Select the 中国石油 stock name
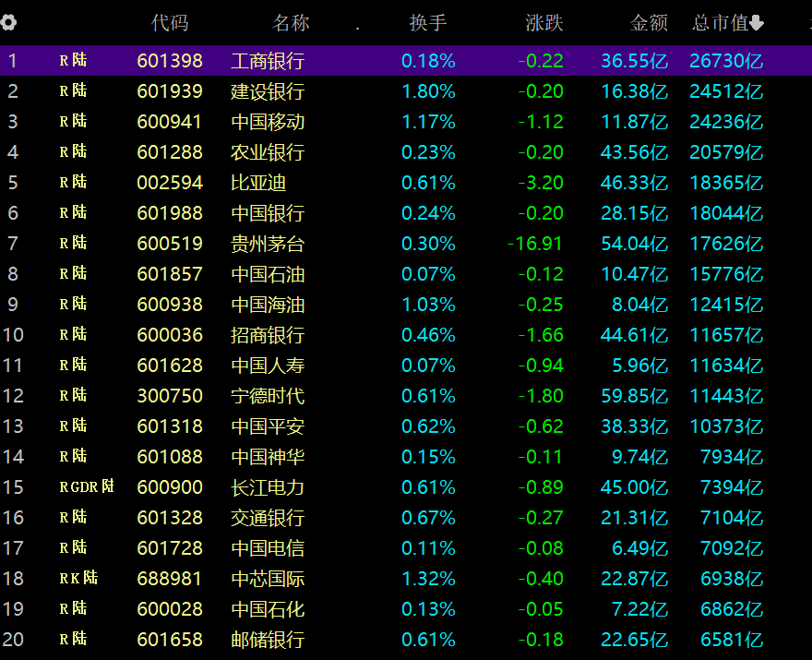The image size is (812, 660). (268, 274)
